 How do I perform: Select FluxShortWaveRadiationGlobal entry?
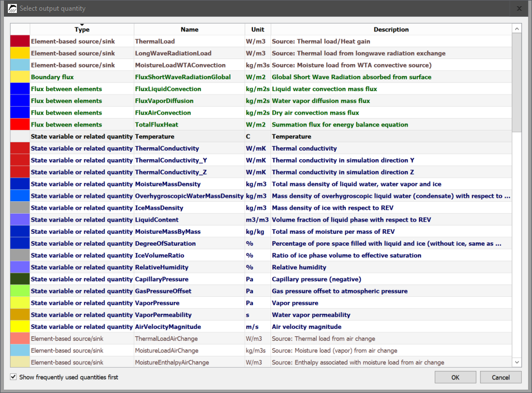[x=190, y=77]
